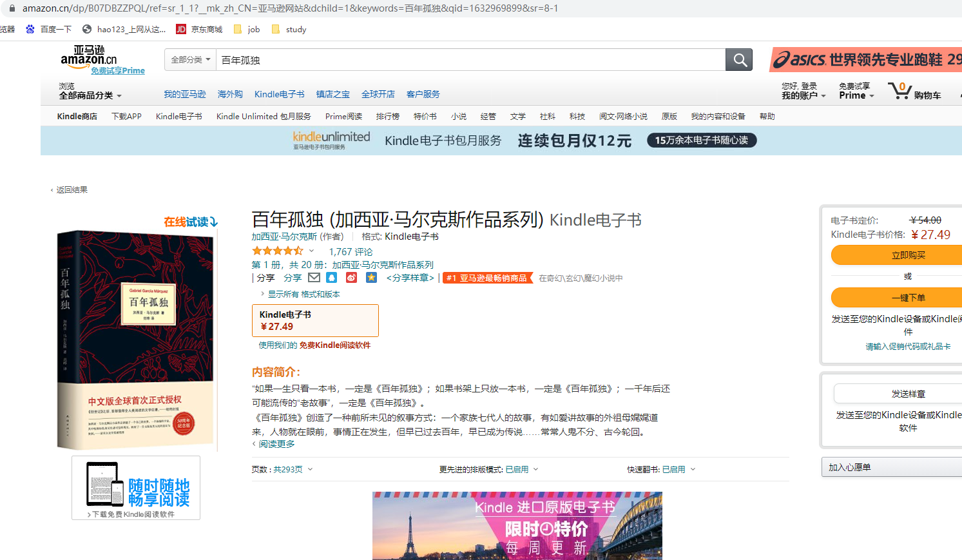Open 海外购 nav item
This screenshot has height=560, width=962.
[230, 94]
